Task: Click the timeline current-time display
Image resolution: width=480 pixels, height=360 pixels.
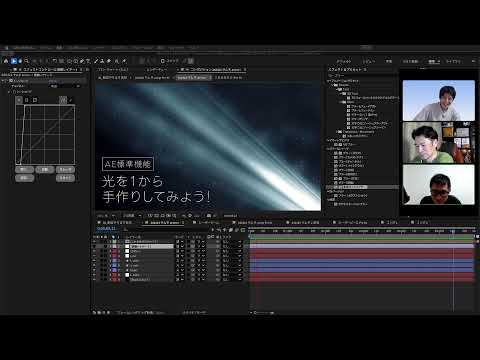Action: pyautogui.click(x=106, y=229)
